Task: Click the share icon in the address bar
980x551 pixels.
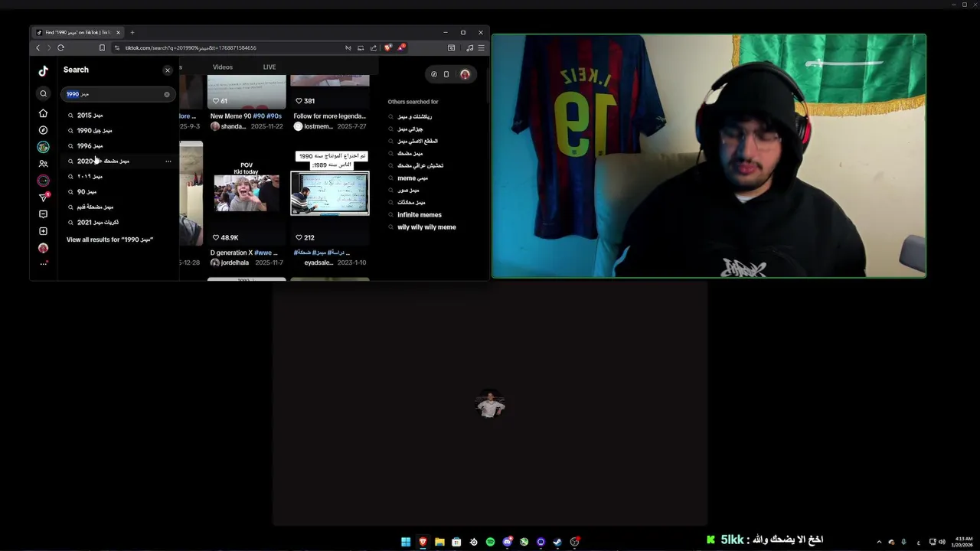Action: tap(373, 48)
